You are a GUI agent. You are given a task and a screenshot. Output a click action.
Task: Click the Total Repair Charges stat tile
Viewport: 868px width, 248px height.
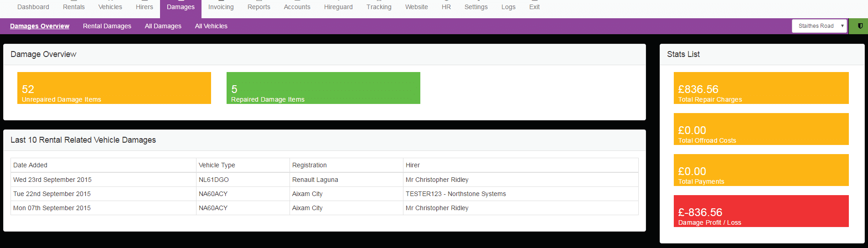click(x=761, y=88)
